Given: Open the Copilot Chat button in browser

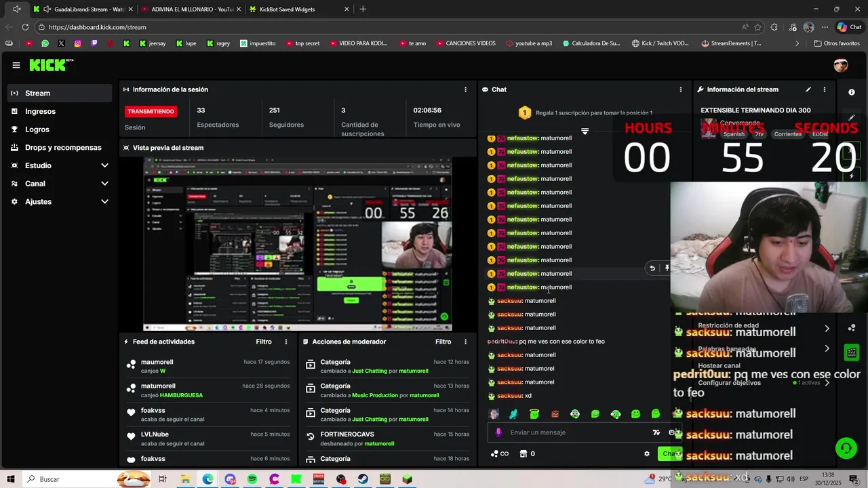Looking at the screenshot, I should coord(850,27).
